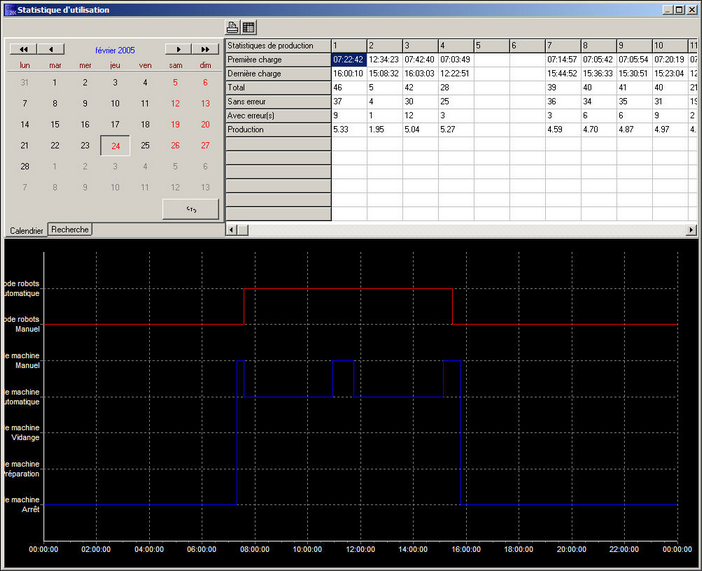Screen dimensions: 702x571
Task: Select January 31 in the calendar
Action: coord(25,82)
